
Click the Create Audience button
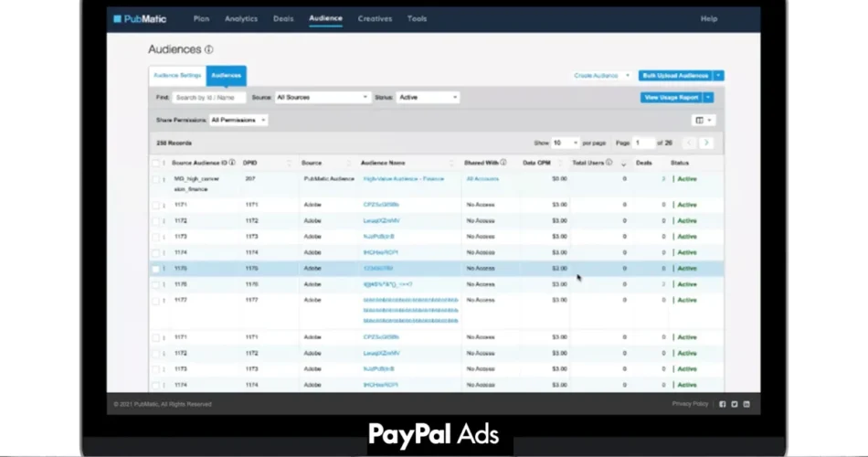click(596, 76)
